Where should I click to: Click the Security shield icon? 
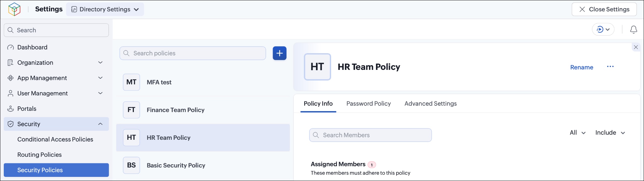coord(10,124)
